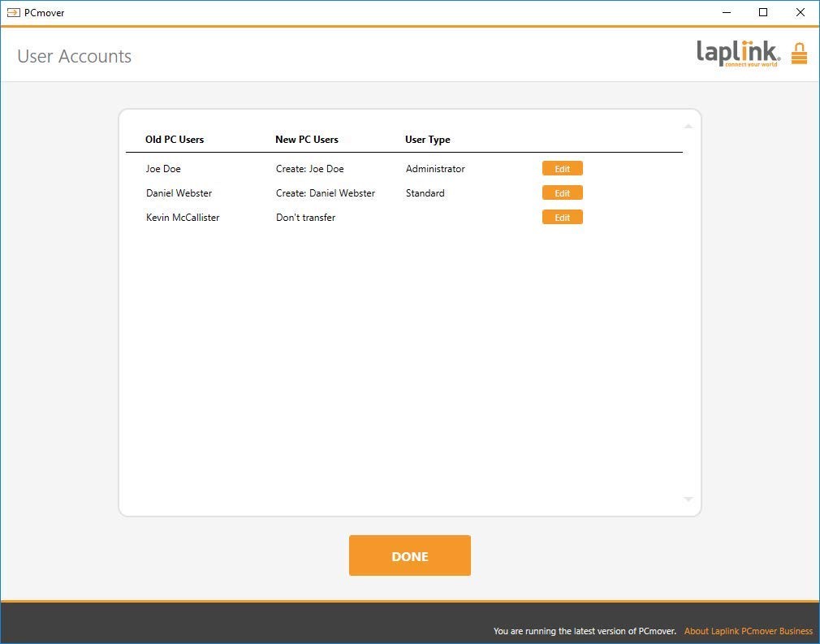Click the "Don't transfer" entry
The height and width of the screenshot is (644, 820).
coord(305,218)
